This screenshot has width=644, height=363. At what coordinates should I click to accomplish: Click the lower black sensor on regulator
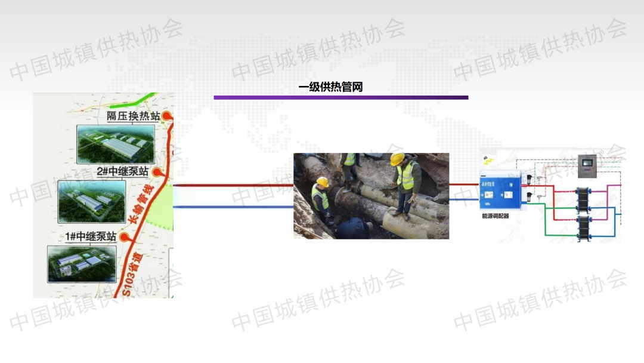[529, 195]
